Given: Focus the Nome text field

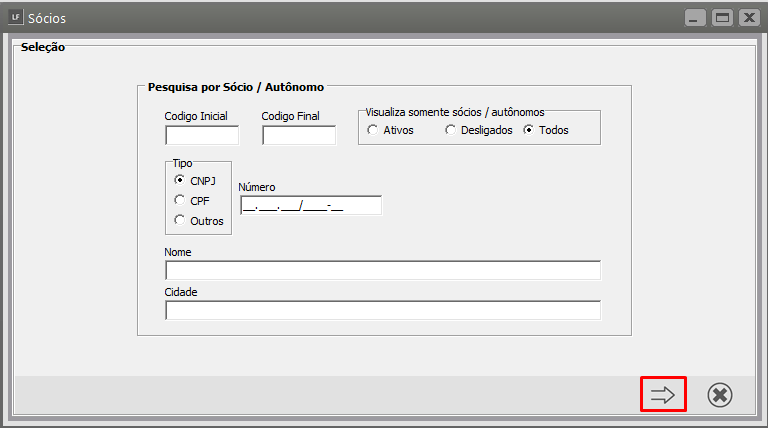Looking at the screenshot, I should coord(382,271).
